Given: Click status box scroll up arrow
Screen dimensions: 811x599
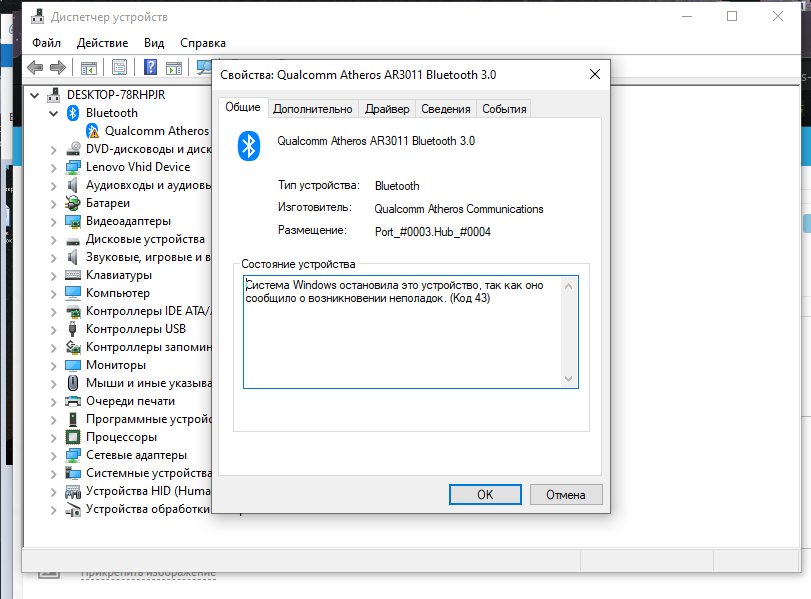Looking at the screenshot, I should pos(568,286).
